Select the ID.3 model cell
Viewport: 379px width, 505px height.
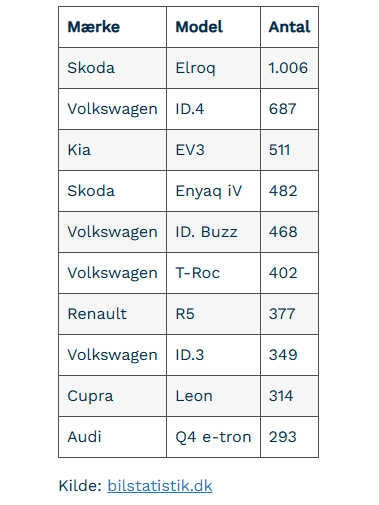click(x=213, y=355)
